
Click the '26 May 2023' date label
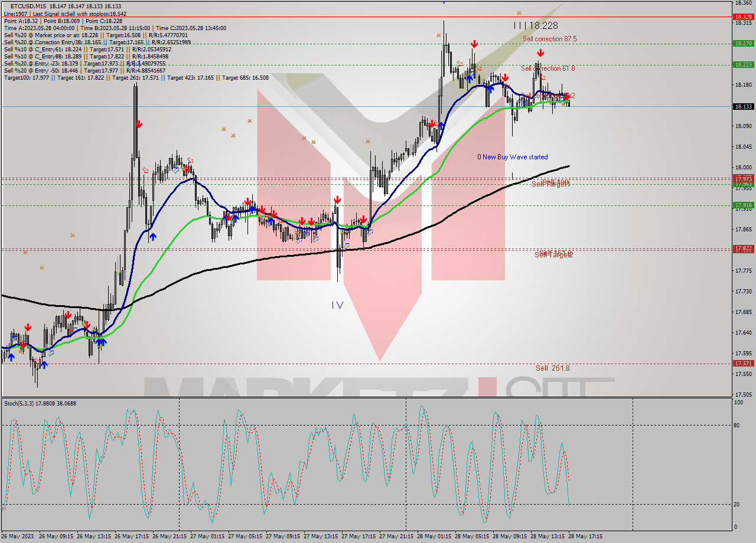pyautogui.click(x=18, y=537)
